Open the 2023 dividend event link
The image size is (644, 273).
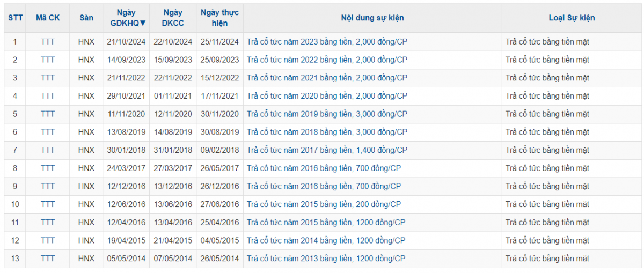click(x=327, y=42)
